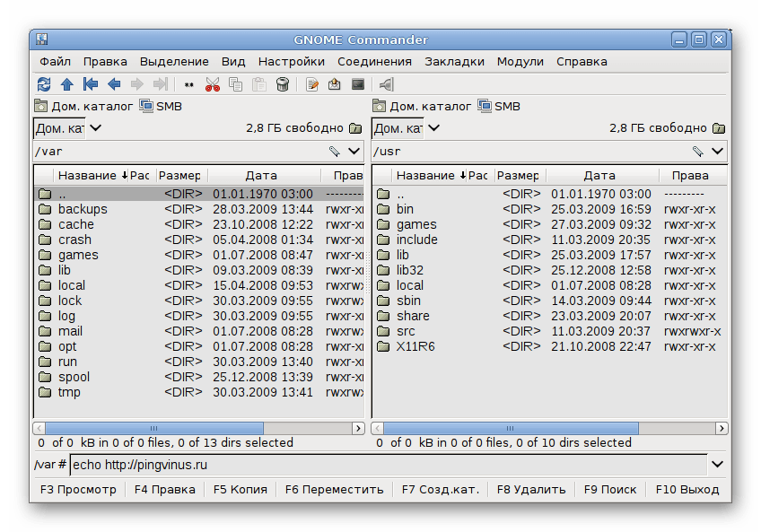Click the scissors Cut icon
This screenshot has height=532, width=761.
click(213, 84)
